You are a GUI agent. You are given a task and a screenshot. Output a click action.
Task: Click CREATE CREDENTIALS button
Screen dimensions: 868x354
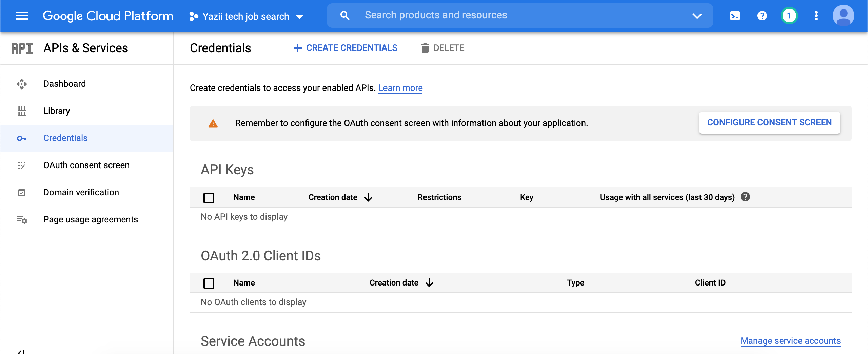pos(345,48)
